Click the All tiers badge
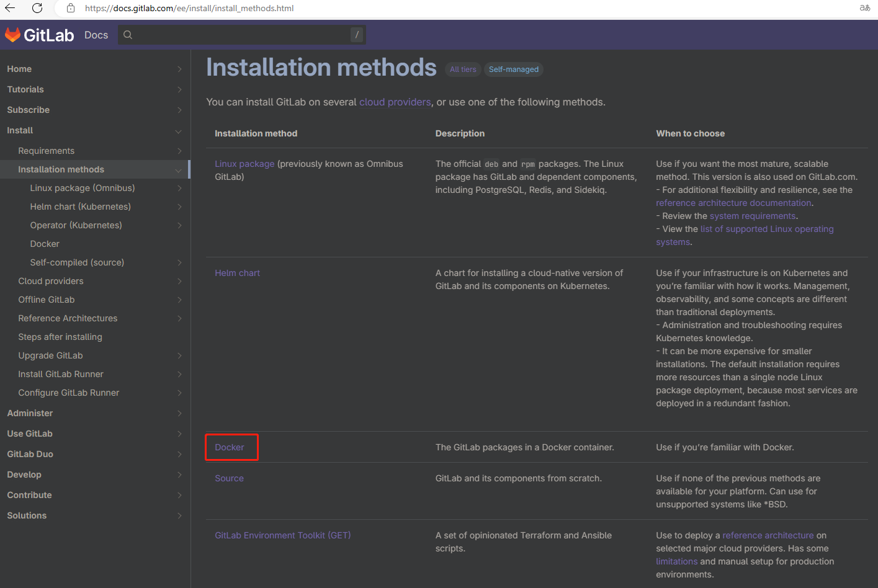The image size is (878, 588). tap(463, 69)
